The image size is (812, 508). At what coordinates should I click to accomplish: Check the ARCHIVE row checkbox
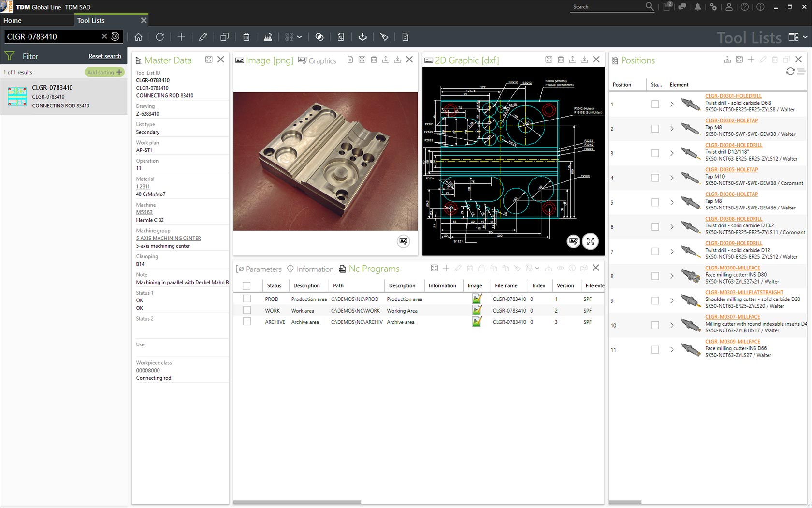pyautogui.click(x=247, y=321)
